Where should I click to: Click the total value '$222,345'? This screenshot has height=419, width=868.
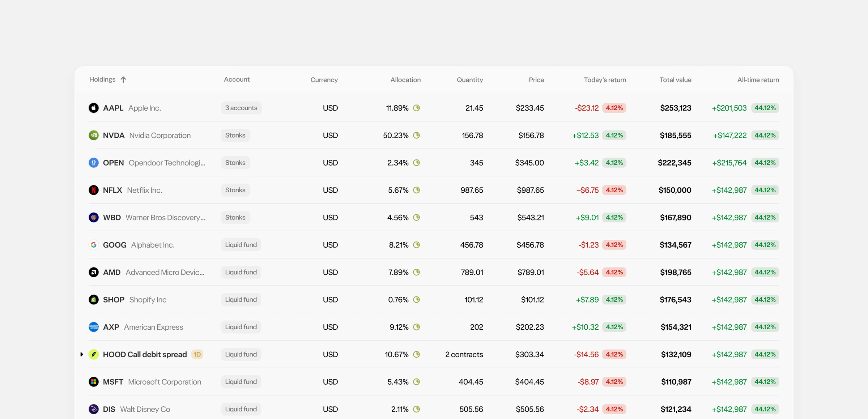[x=675, y=163]
